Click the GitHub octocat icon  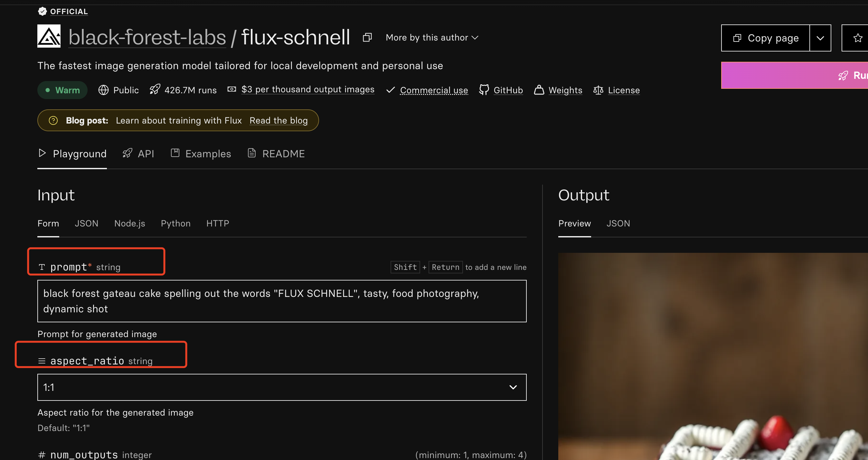(x=484, y=90)
